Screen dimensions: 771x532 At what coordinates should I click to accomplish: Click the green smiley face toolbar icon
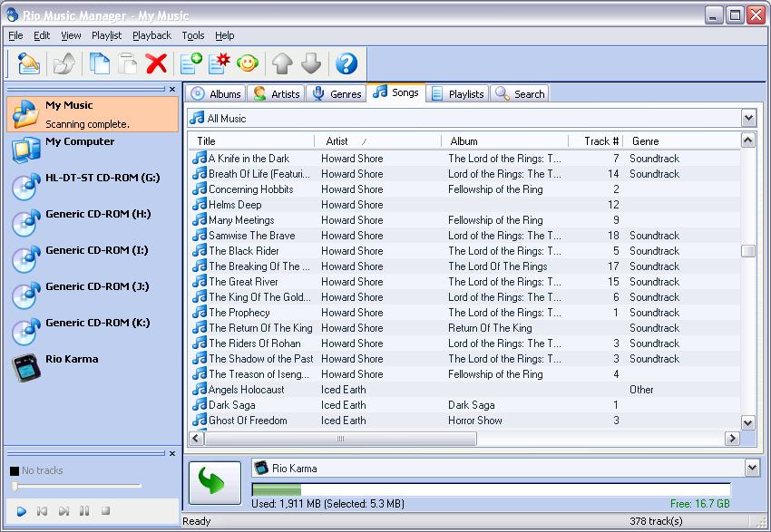pyautogui.click(x=248, y=63)
